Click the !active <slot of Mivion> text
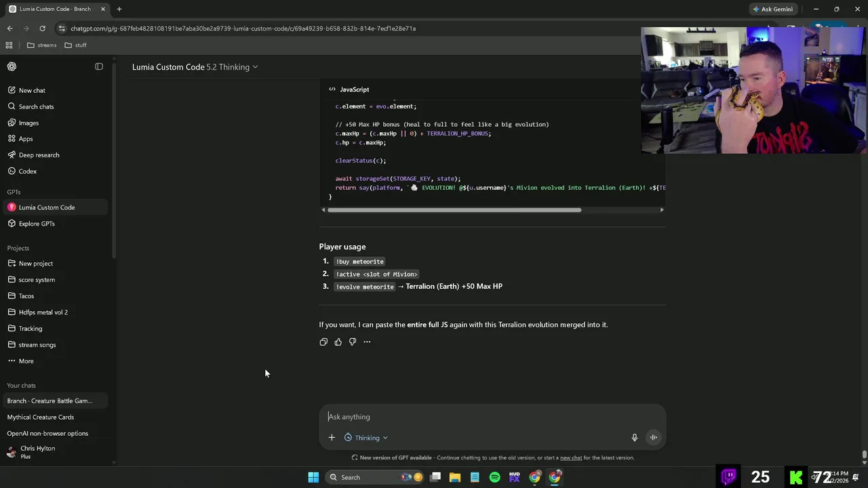The height and width of the screenshot is (488, 868). [377, 274]
